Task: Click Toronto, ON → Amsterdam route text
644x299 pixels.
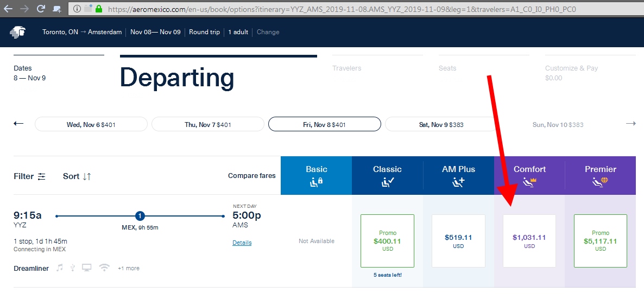Action: click(x=82, y=32)
